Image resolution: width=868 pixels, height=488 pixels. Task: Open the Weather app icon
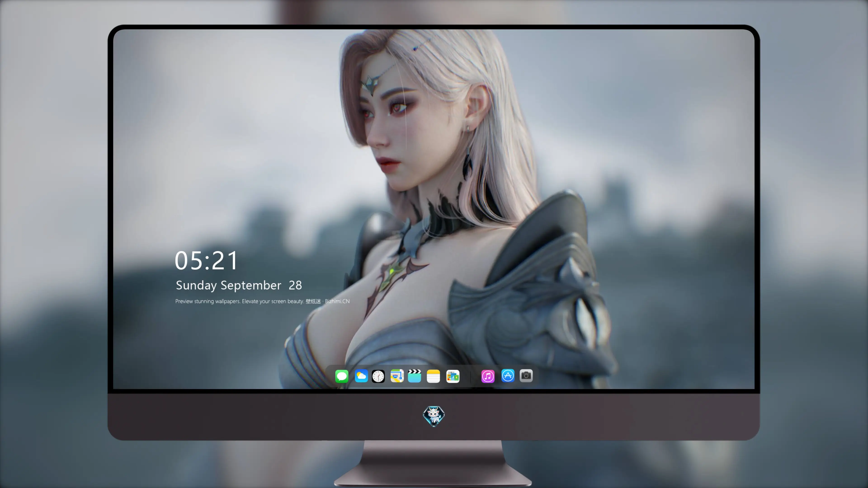pyautogui.click(x=361, y=376)
